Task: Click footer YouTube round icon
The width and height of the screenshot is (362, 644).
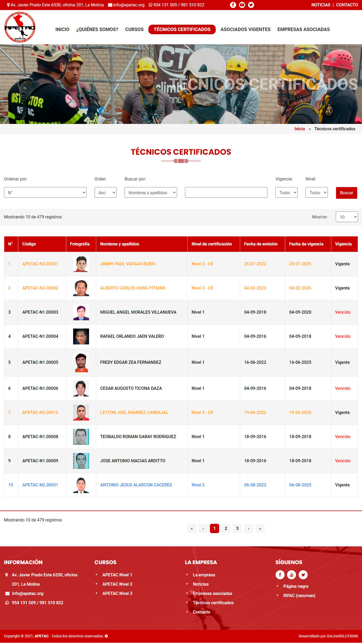Action: (291, 575)
